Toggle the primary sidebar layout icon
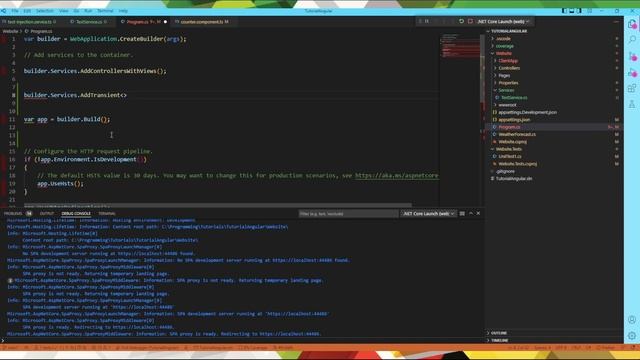The width and height of the screenshot is (640, 360). (564, 11)
